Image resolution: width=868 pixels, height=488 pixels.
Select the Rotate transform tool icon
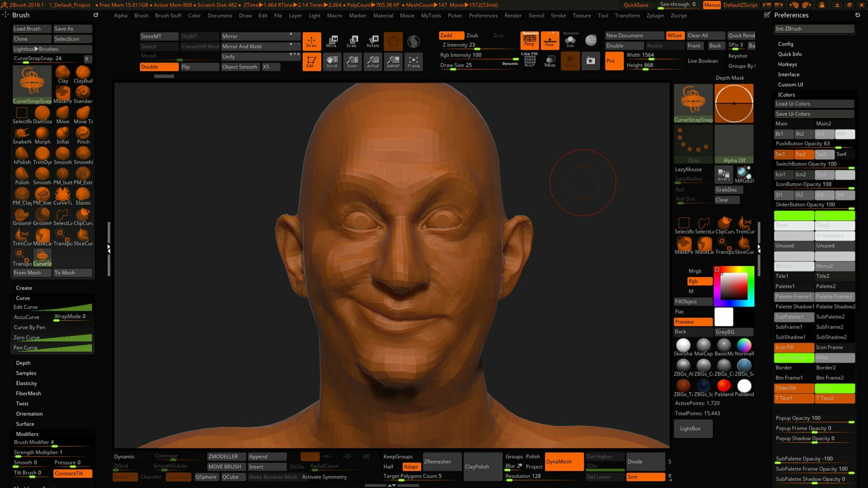pyautogui.click(x=373, y=41)
